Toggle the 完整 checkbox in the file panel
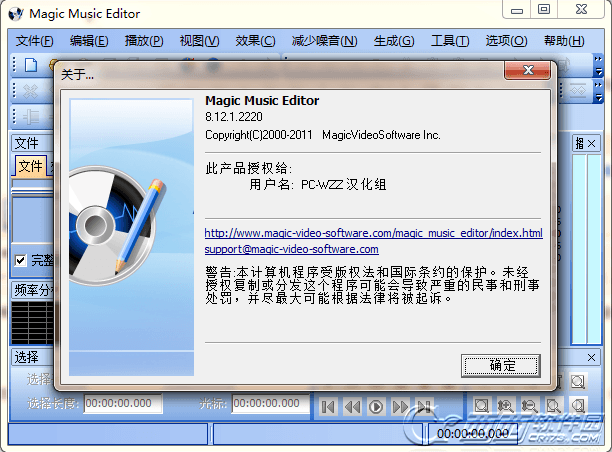Viewport: 612px width, 452px height. pyautogui.click(x=20, y=260)
